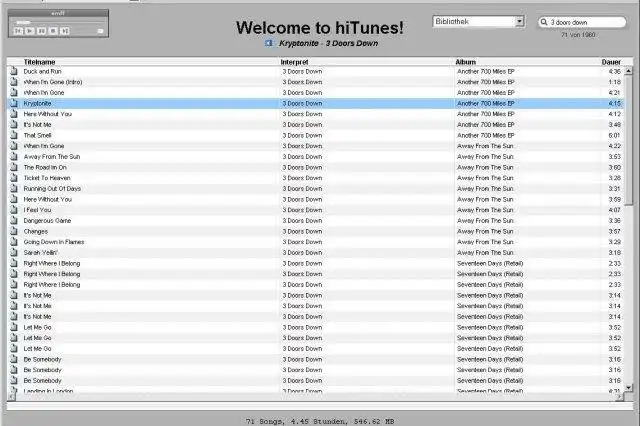Click file icon of Sarah Yellin'
This screenshot has width=640, height=426.
pyautogui.click(x=14, y=253)
